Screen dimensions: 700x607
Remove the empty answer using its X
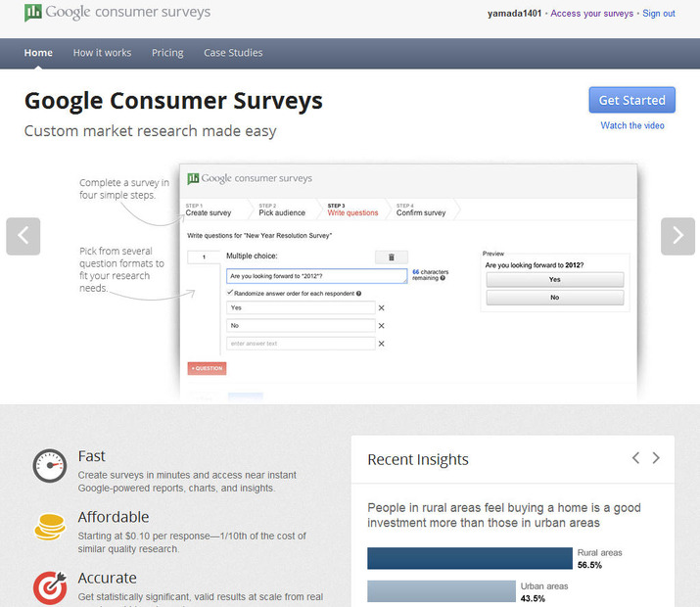(381, 344)
